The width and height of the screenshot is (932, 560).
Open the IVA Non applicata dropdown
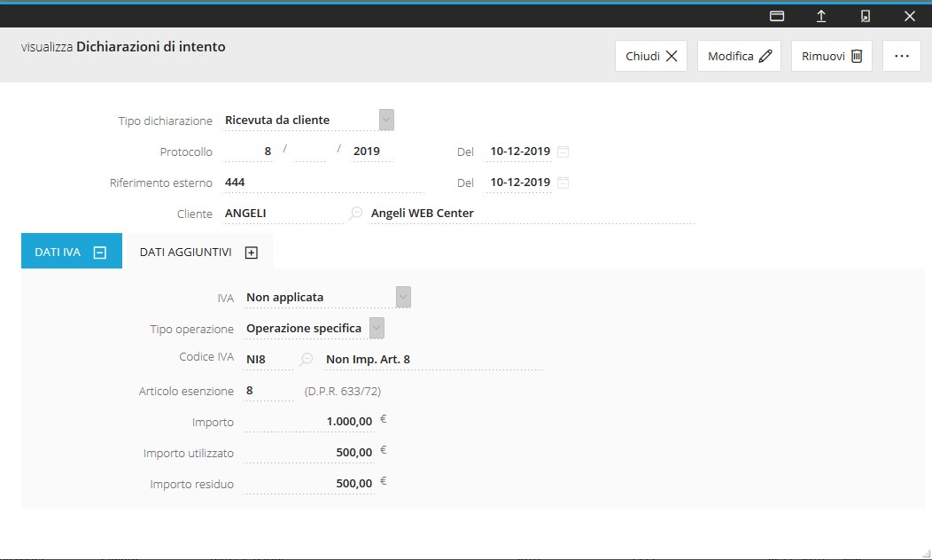coord(403,298)
